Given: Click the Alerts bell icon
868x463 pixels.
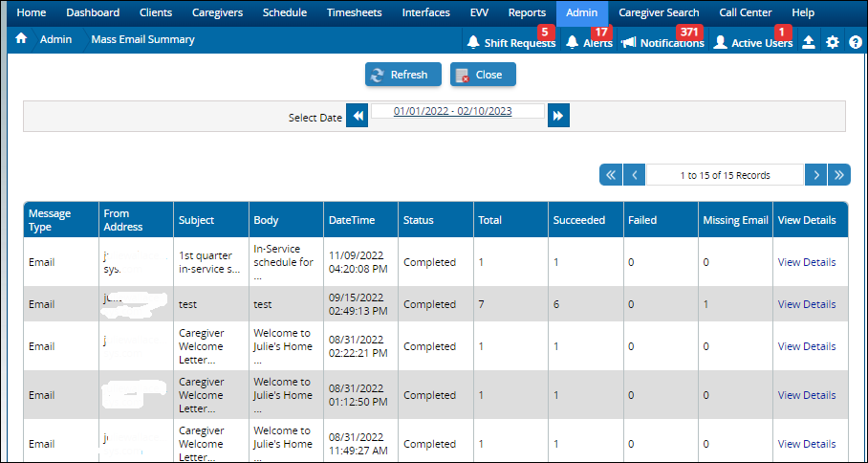Looking at the screenshot, I should 573,43.
